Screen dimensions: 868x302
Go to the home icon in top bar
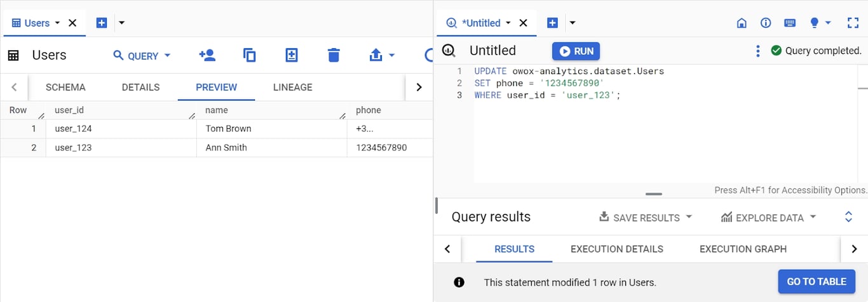[x=742, y=23]
